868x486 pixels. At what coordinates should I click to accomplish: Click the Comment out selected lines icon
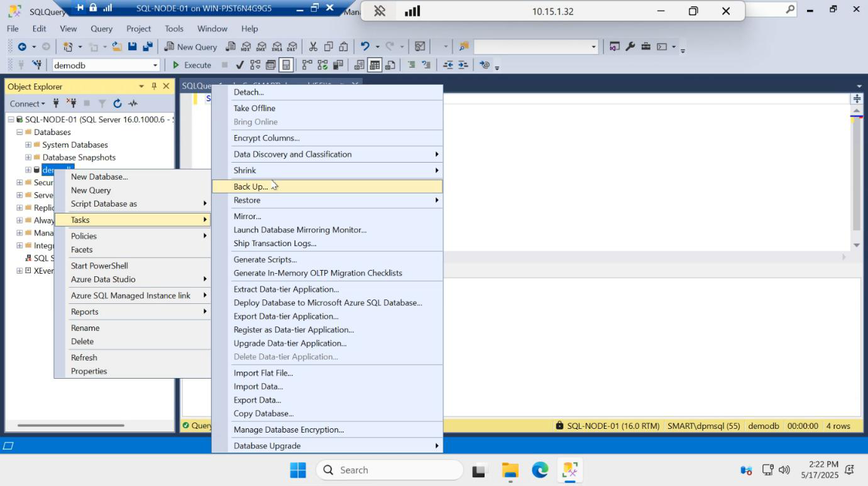pyautogui.click(x=411, y=65)
